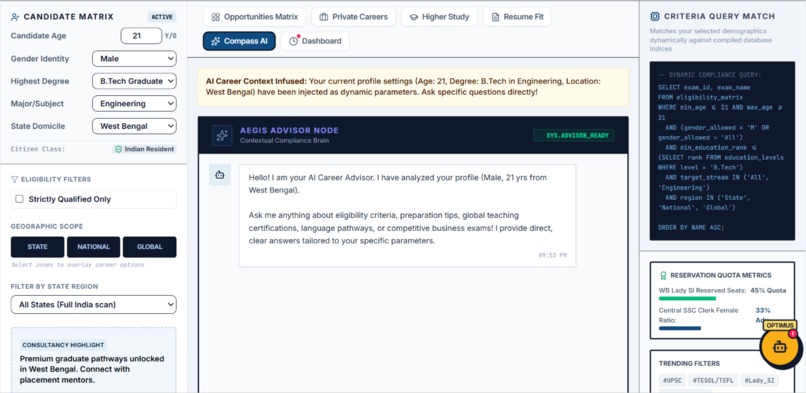Toggle the NATIONAL geographic scope

94,247
